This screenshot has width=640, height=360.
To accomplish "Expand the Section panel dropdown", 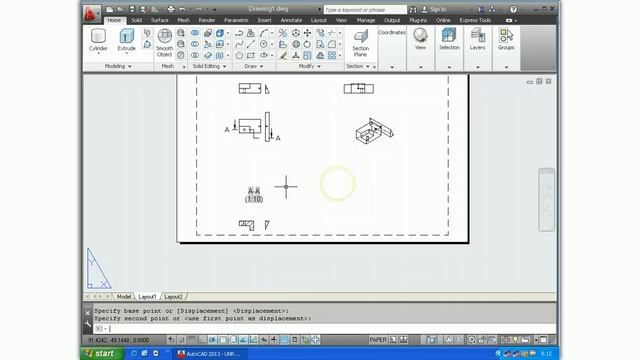I will click(358, 66).
